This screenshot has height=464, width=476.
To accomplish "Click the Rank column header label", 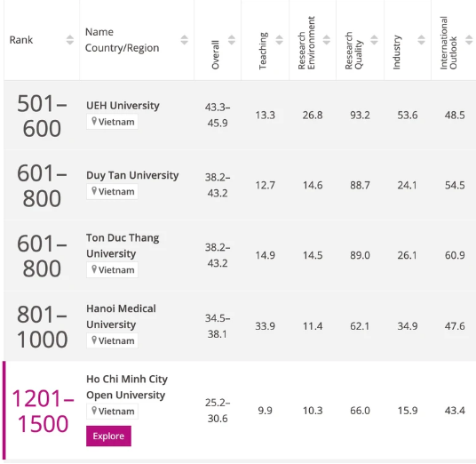I will coord(21,40).
